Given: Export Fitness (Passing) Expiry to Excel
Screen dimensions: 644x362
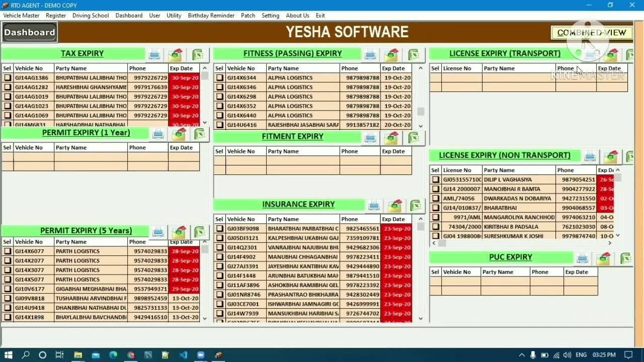Looking at the screenshot, I should 414,54.
